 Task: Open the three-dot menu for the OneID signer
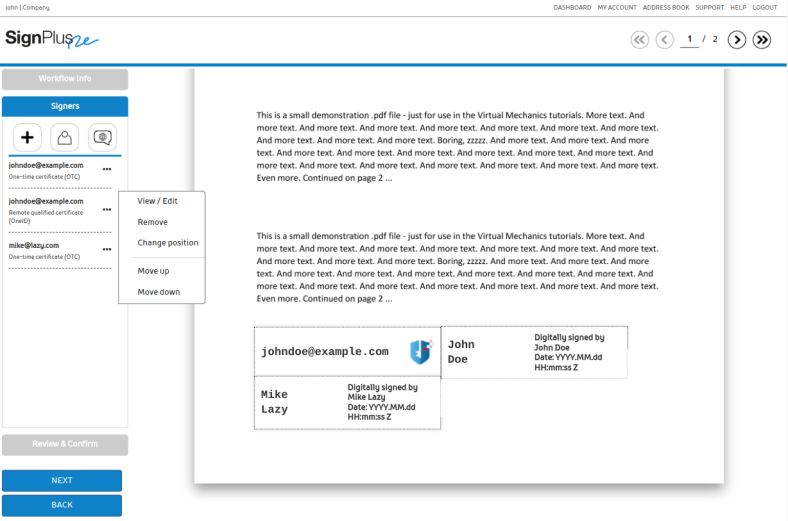click(106, 209)
